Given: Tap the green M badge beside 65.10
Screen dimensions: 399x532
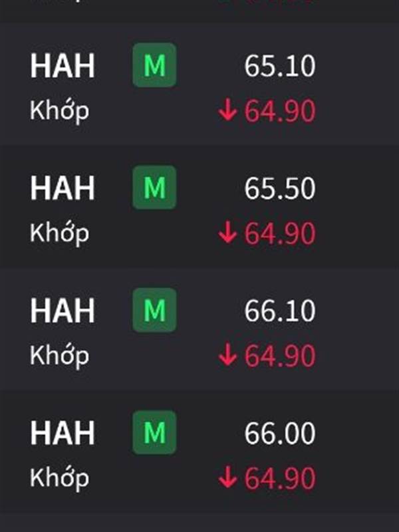Looking at the screenshot, I should [x=154, y=65].
